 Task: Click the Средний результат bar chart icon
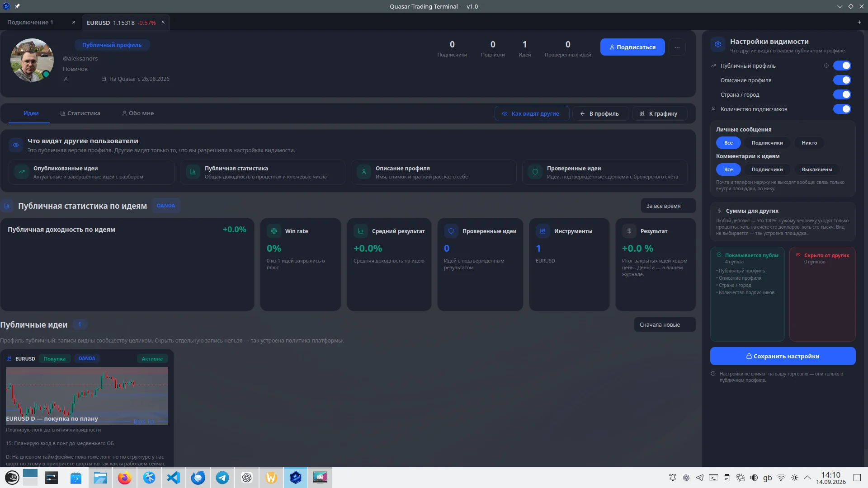point(360,231)
